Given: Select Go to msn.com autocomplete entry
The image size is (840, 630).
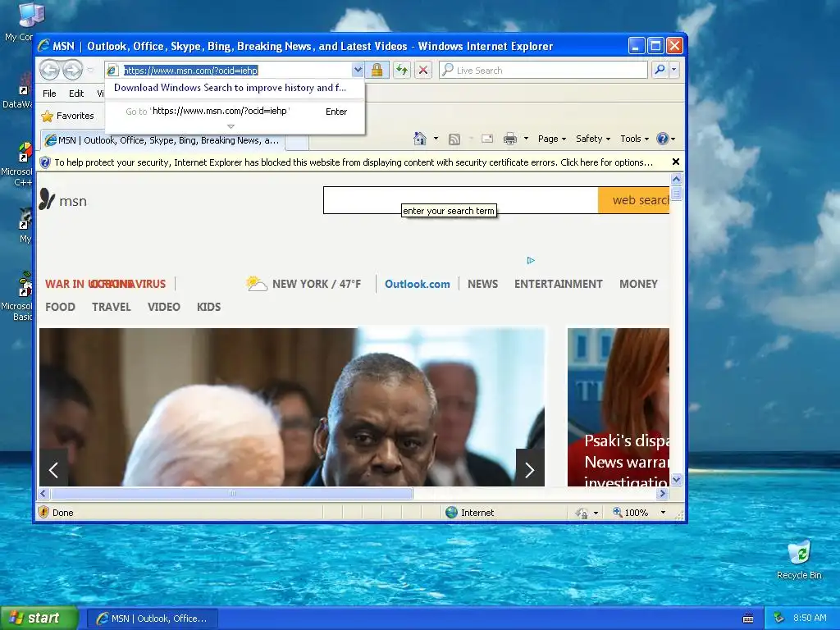Looking at the screenshot, I should (235, 112).
